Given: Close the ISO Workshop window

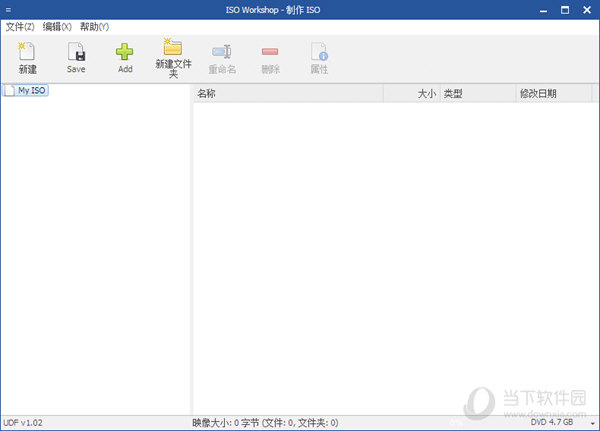Looking at the screenshot, I should pos(587,10).
